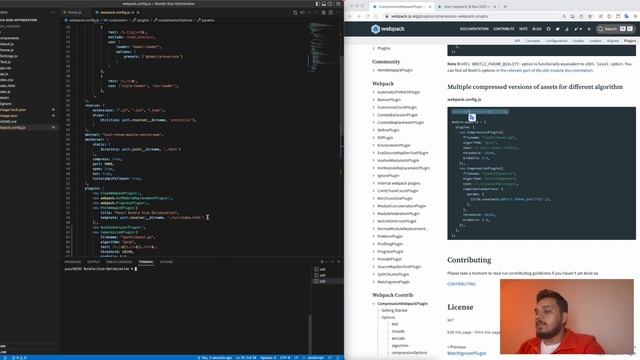Toggle the primary sidebar layout icon in the title bar
640x360 pixels.
click(x=318, y=4)
